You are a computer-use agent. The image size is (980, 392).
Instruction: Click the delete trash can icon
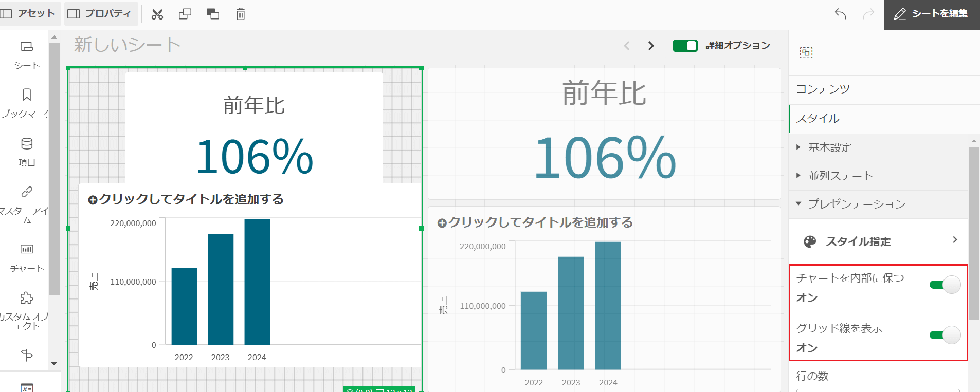coord(241,14)
